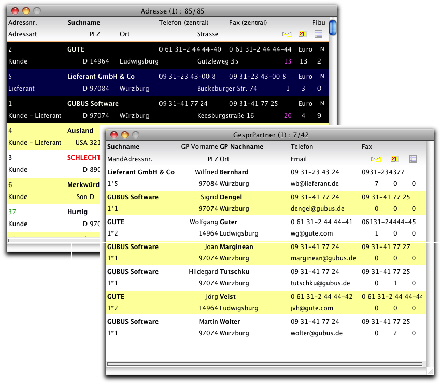Select the Merkwürd entry in Adresse window
Screen dimensions: 448x388
click(83, 185)
